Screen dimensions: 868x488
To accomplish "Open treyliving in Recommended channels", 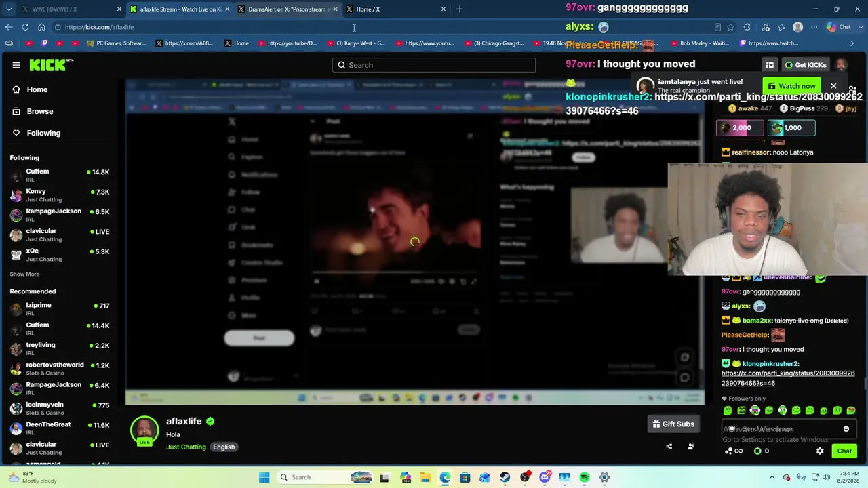I will click(60, 349).
